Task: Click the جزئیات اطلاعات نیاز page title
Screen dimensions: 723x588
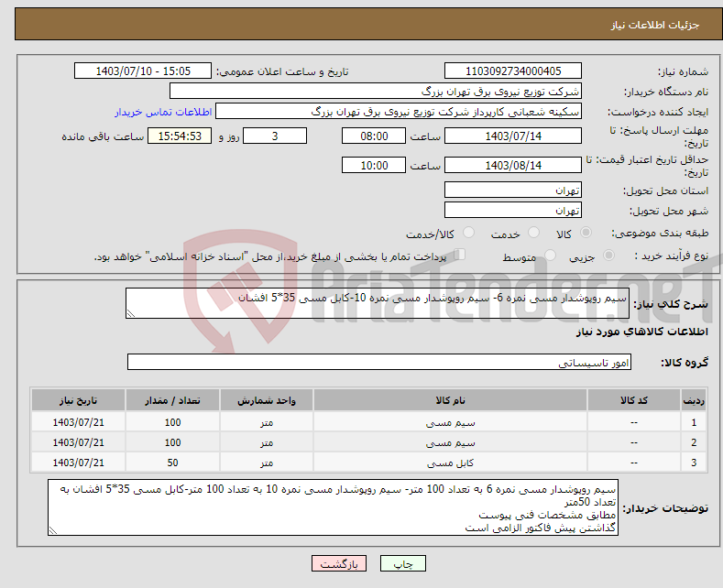Action: 655,25
